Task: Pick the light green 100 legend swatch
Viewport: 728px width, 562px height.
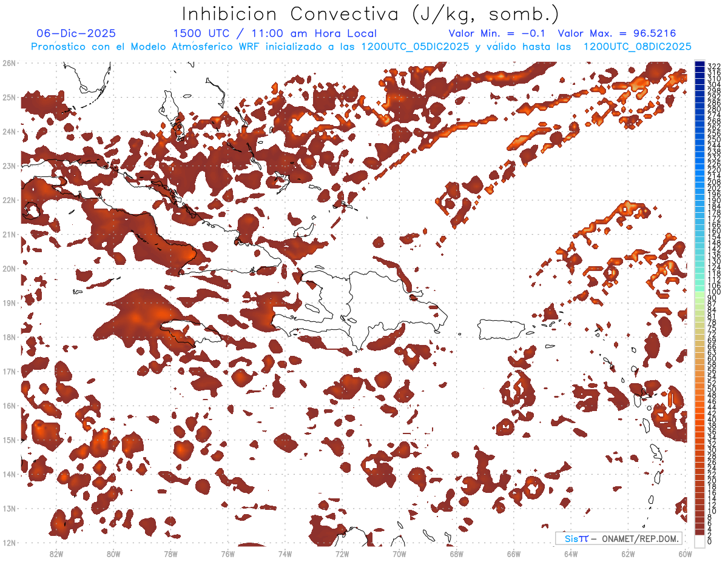Action: [700, 294]
